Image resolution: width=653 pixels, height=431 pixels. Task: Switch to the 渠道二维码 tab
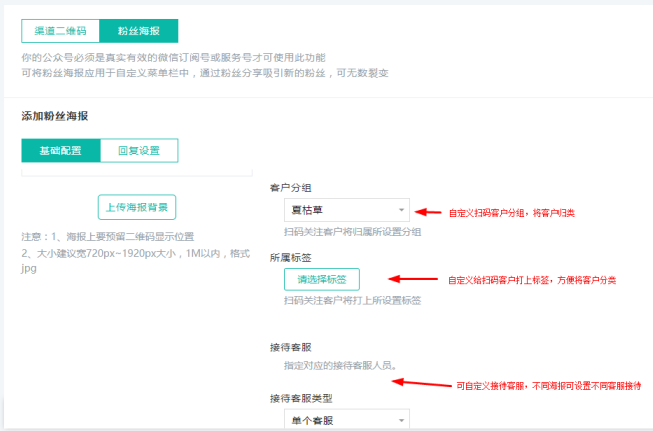pos(61,31)
